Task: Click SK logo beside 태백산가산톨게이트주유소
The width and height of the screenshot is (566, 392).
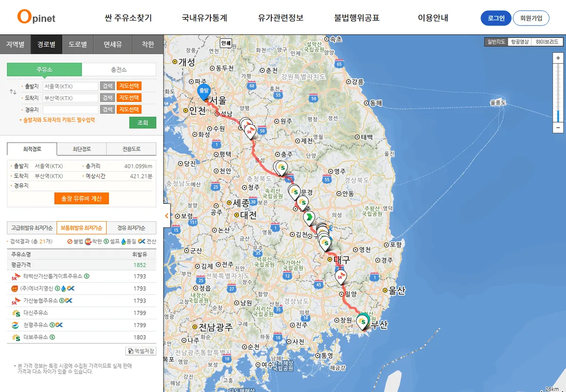Action: click(16, 276)
